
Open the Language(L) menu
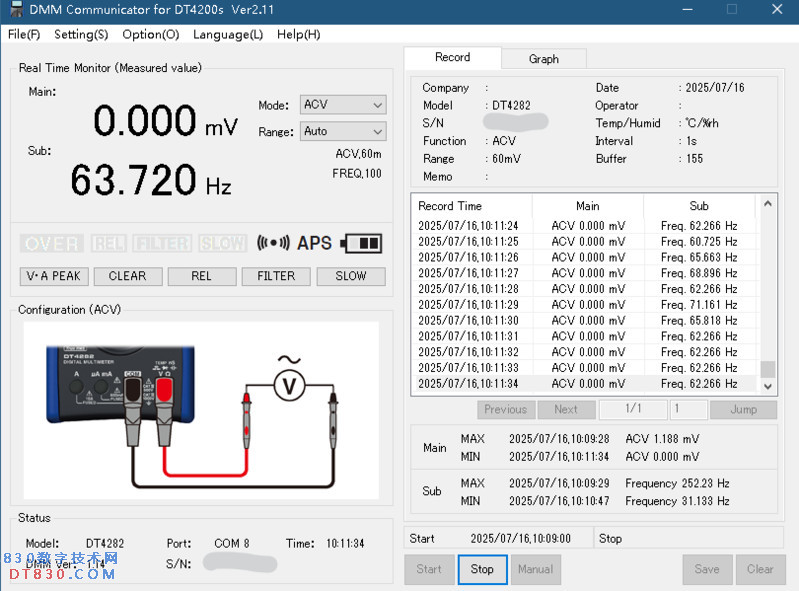pyautogui.click(x=228, y=34)
